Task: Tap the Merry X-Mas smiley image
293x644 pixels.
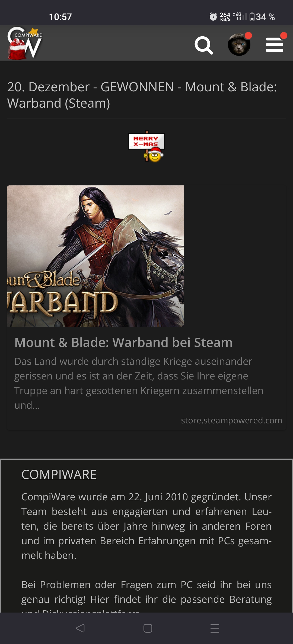Action: point(146,147)
